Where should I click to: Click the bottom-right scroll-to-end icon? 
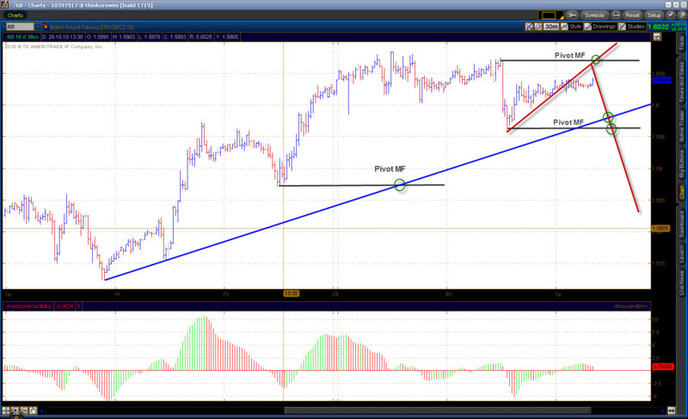(x=671, y=411)
